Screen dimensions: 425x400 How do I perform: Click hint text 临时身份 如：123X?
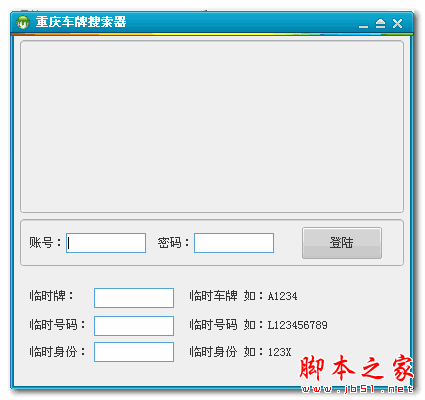[240, 352]
